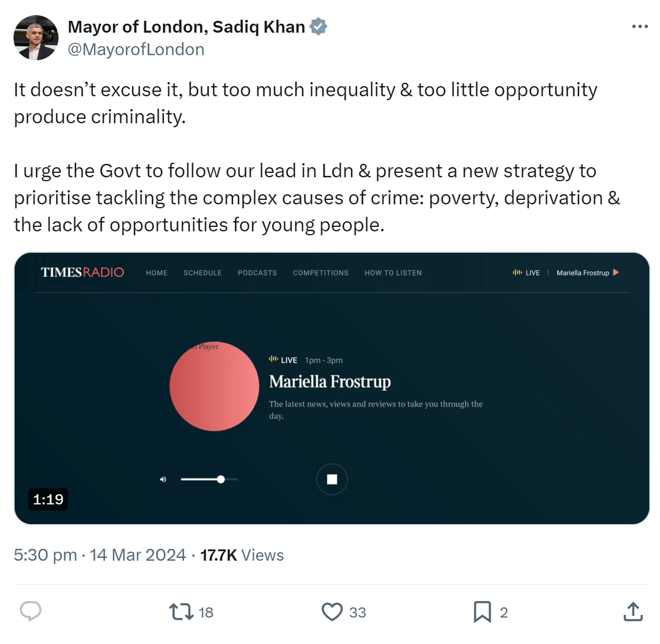The height and width of the screenshot is (644, 660).
Task: Go to the Schedule menu item
Action: point(203,273)
